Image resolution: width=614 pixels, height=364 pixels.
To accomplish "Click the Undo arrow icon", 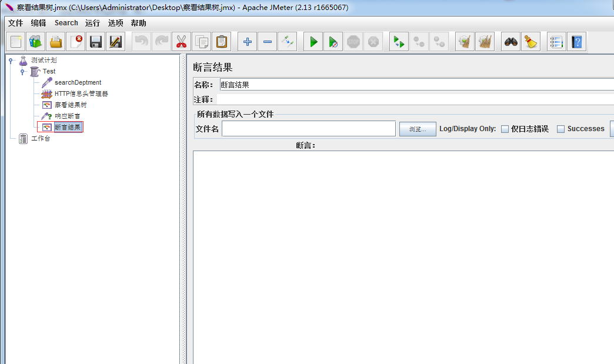I will pyautogui.click(x=141, y=42).
